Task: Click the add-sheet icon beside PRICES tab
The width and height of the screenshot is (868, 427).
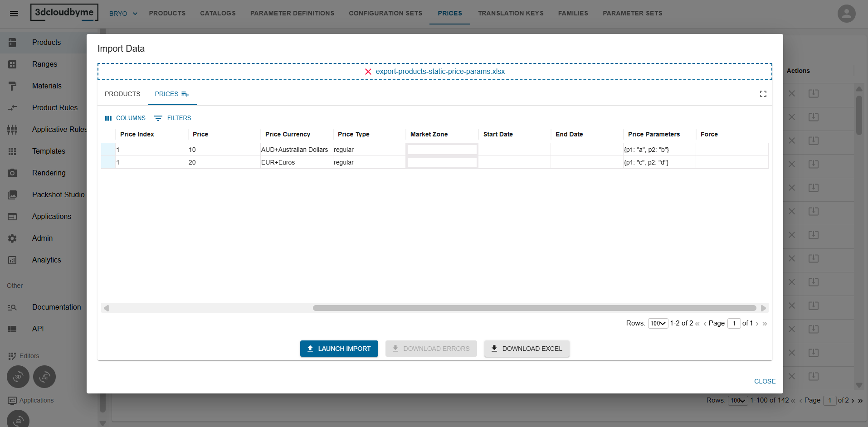Action: (x=185, y=94)
